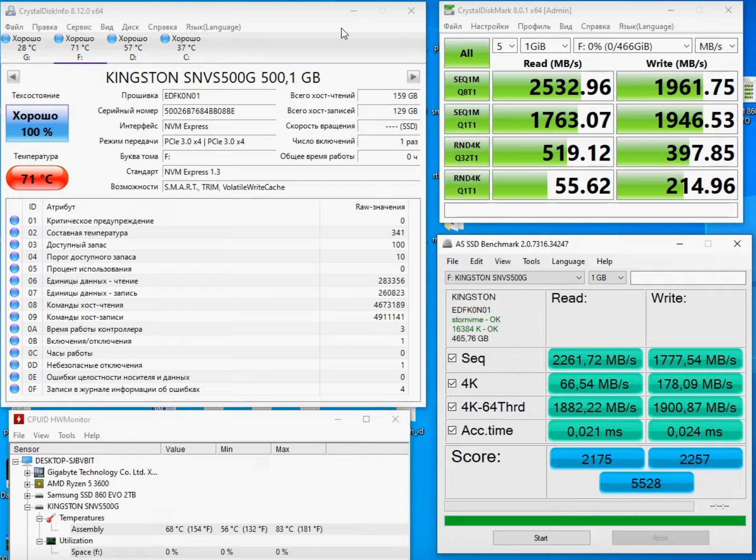Click status orb for attribute 0F error log entries
This screenshot has width=756, height=560.
pos(15,389)
